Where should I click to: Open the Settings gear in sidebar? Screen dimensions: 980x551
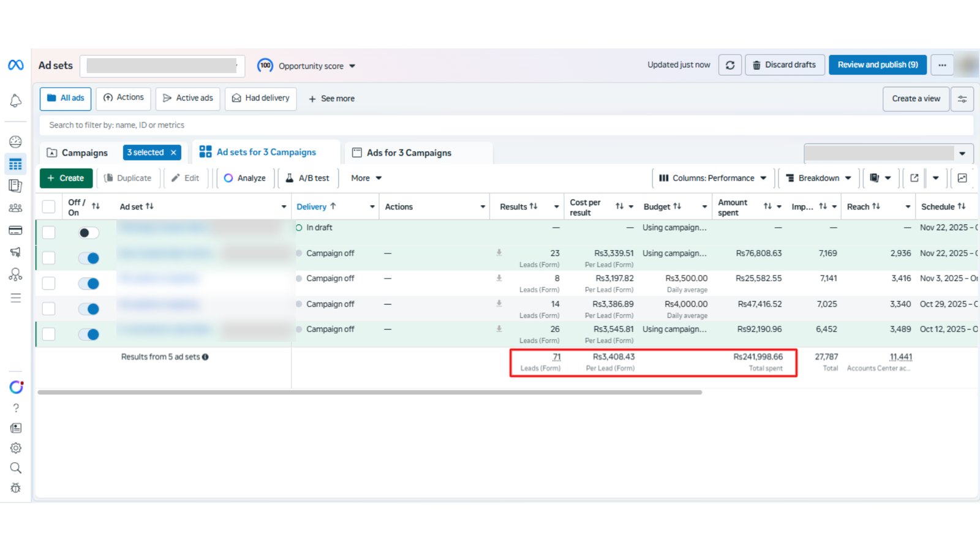pos(16,448)
